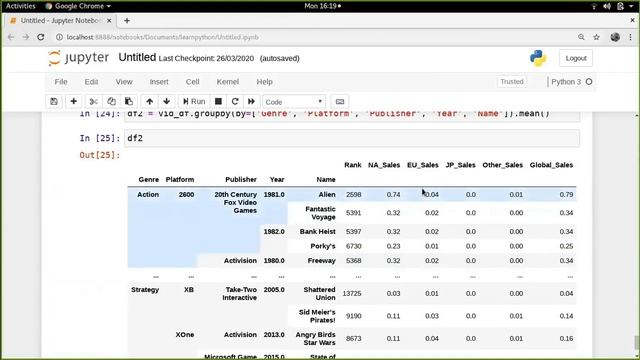Insert a cell below with the plus icon
The image size is (640, 360).
tap(73, 102)
